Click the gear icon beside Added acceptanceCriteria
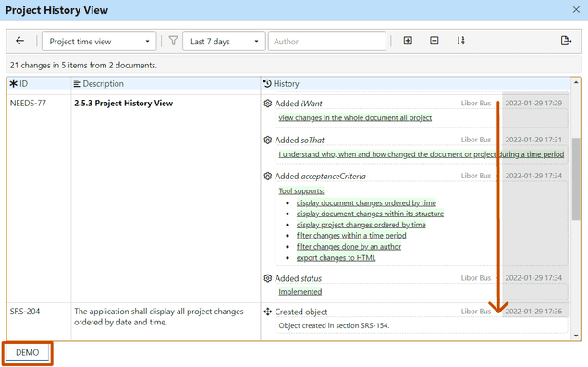Viewport: 588px width, 367px height. 268,176
